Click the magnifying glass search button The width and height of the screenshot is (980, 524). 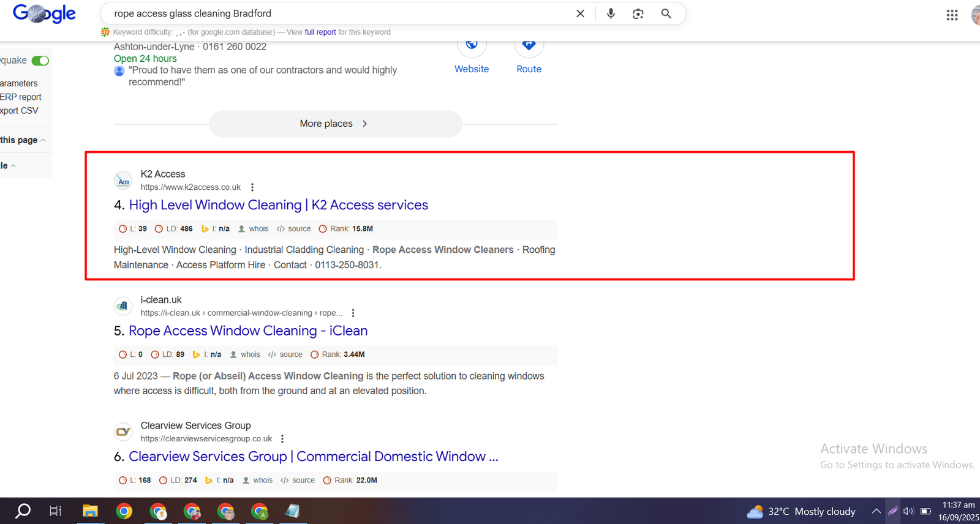point(666,13)
